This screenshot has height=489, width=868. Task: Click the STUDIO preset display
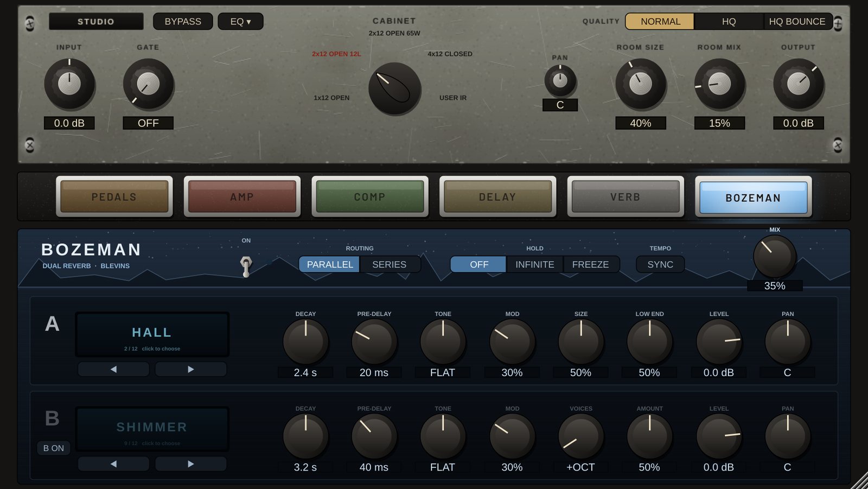coord(96,21)
